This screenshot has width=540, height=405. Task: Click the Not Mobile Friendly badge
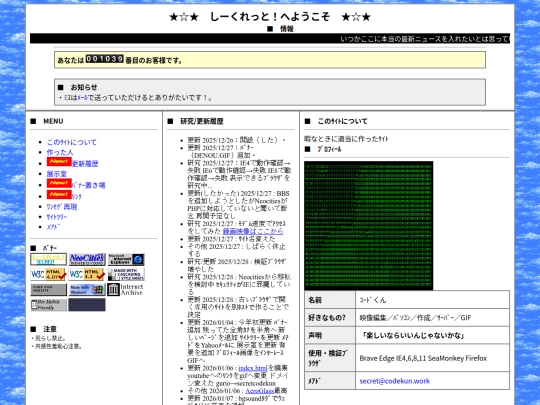48,305
